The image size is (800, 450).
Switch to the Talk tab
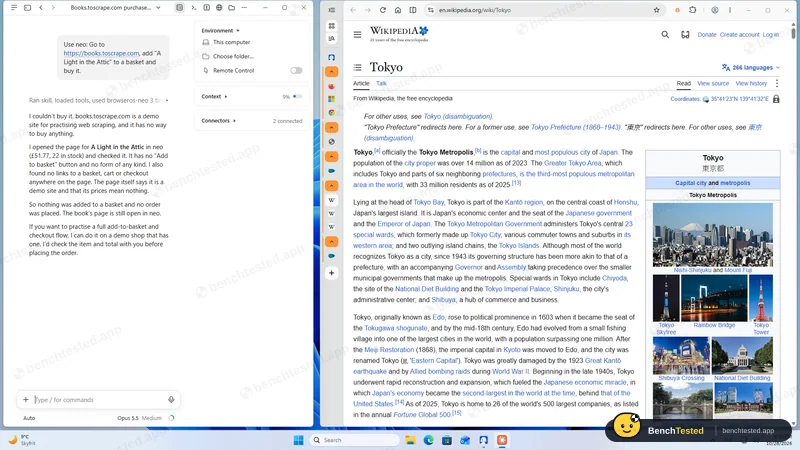[x=382, y=83]
